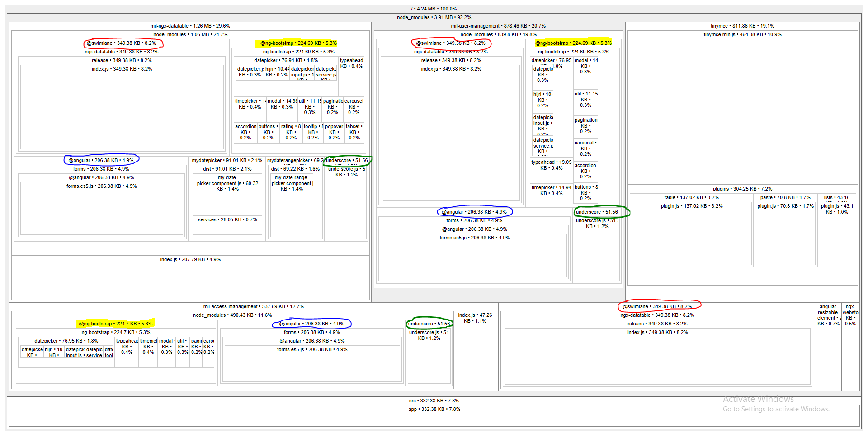
Task: Open the "mil-access-management • 537.69 KB" block
Action: 253,306
